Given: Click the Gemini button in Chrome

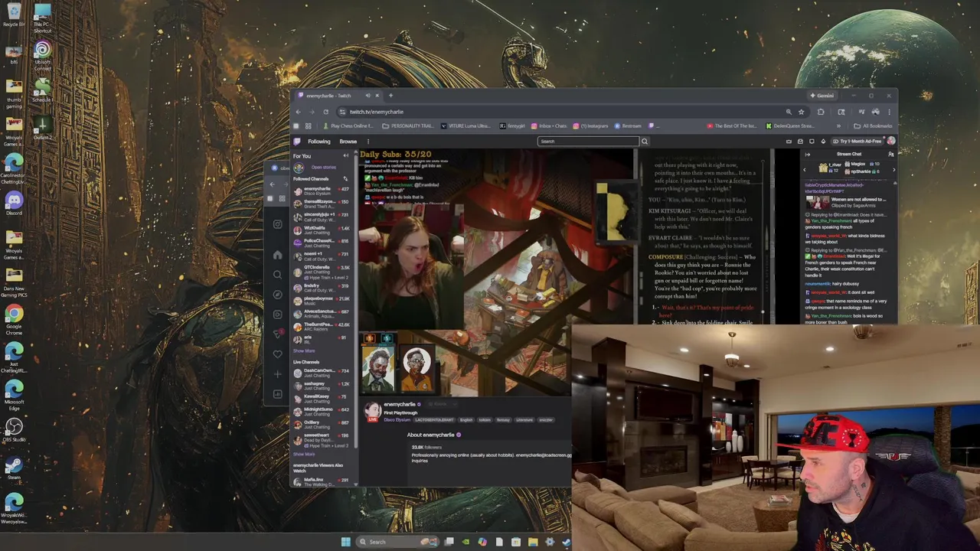Looking at the screenshot, I should pyautogui.click(x=822, y=96).
